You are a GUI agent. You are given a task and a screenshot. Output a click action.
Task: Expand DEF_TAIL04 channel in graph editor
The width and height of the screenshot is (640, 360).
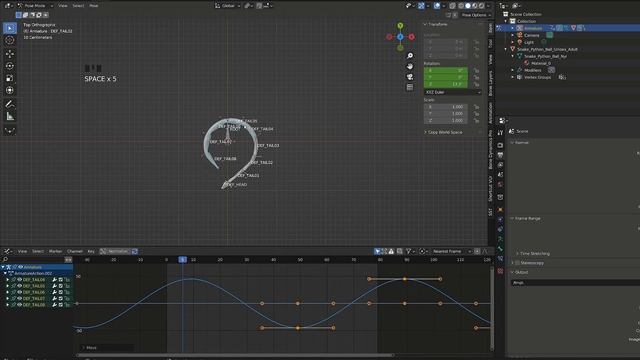pos(7,280)
